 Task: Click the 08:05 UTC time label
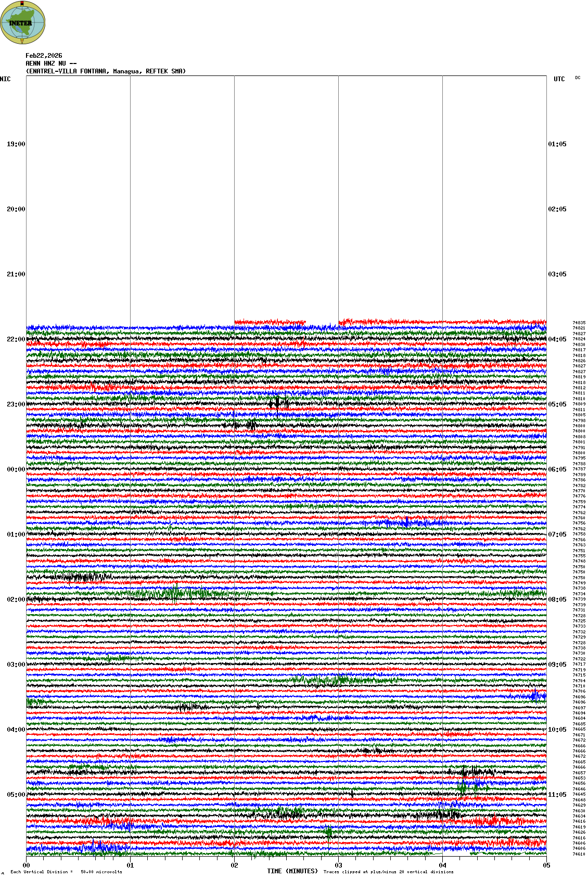click(557, 600)
